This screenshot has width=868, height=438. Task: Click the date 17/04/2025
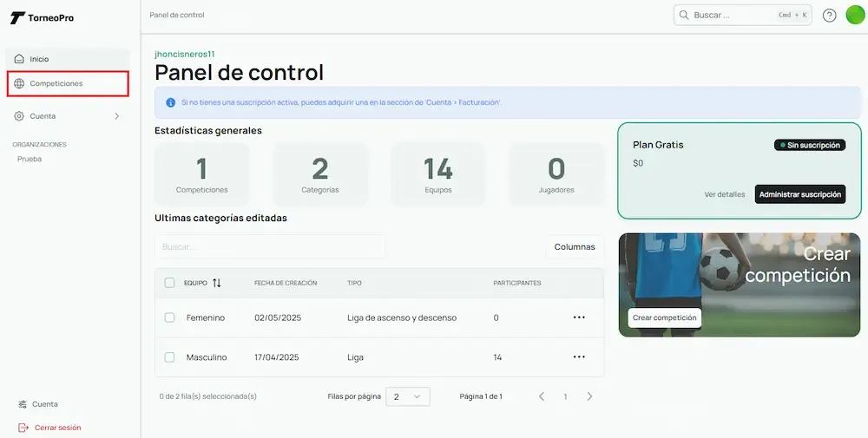coord(277,357)
